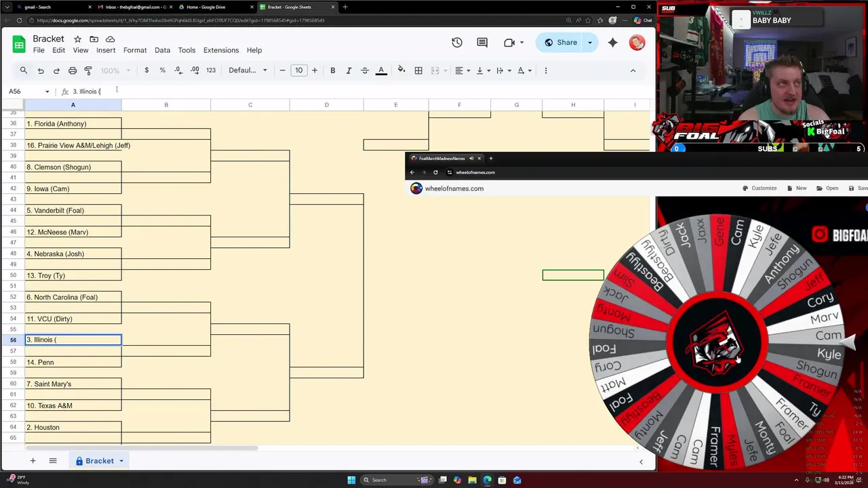Select cell with 14. Penn
The image size is (868, 488).
pos(73,362)
